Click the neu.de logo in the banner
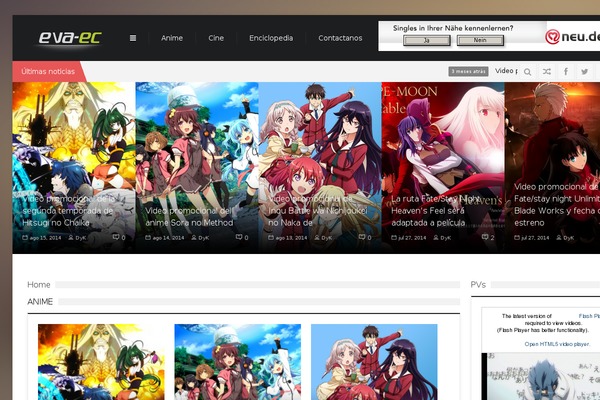 (572, 36)
